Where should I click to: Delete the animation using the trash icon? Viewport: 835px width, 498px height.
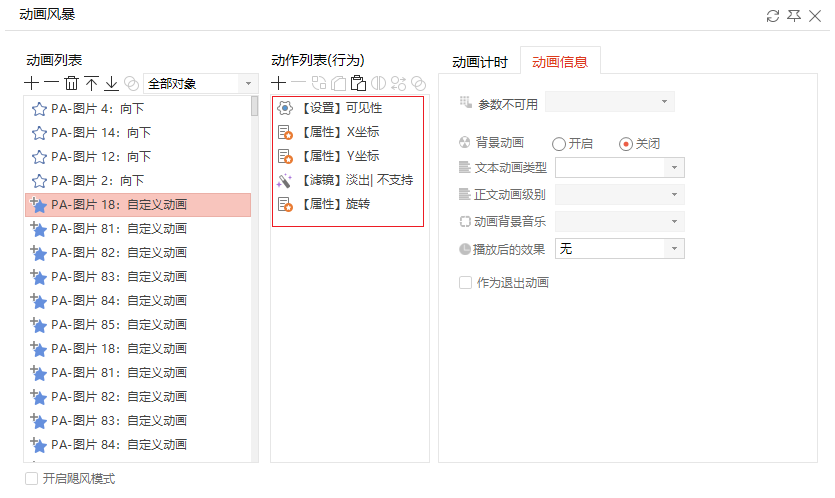point(71,83)
